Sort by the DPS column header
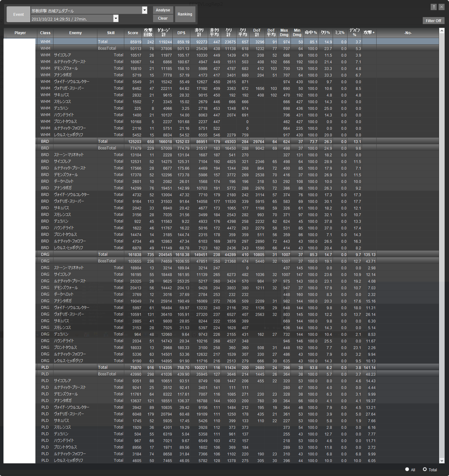The image size is (449, 476). coord(181,33)
